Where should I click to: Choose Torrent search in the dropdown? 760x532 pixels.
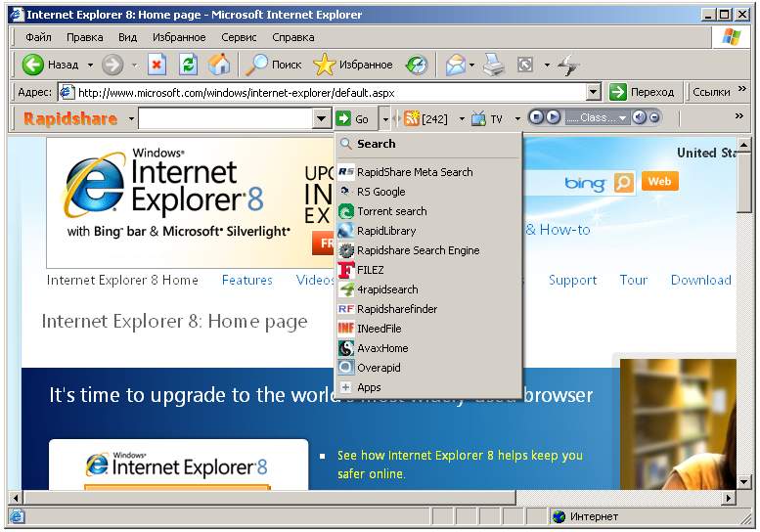coord(428,211)
